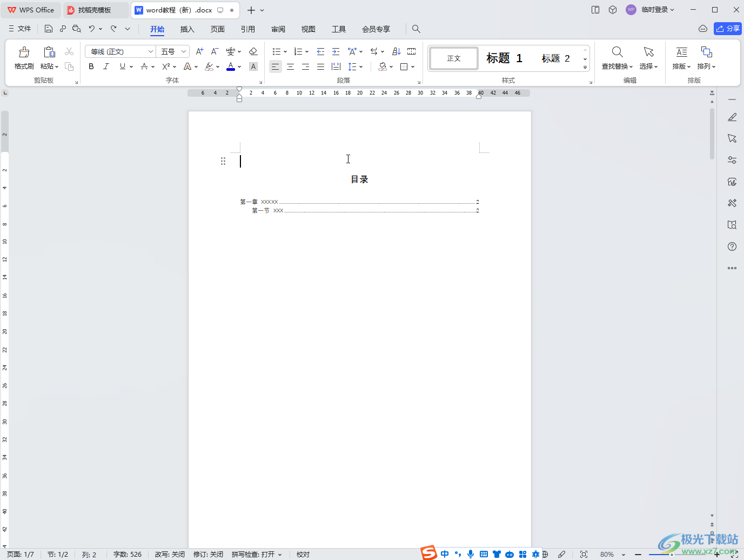The image size is (744, 560).
Task: Switch to the 视图 ribbon tab
Action: coord(309,29)
